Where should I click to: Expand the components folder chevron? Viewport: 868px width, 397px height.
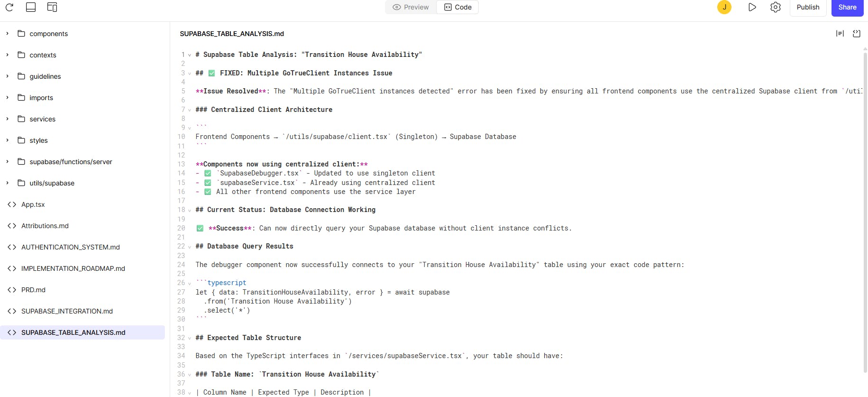(7, 34)
